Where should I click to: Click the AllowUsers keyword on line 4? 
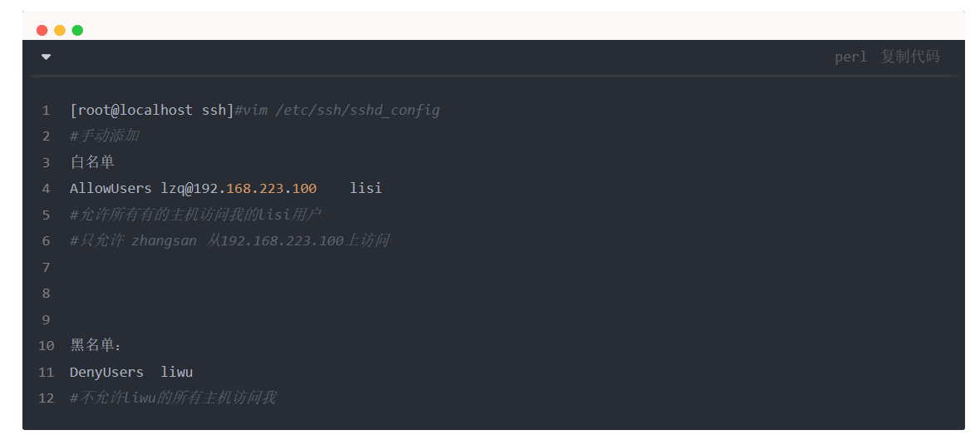point(111,188)
